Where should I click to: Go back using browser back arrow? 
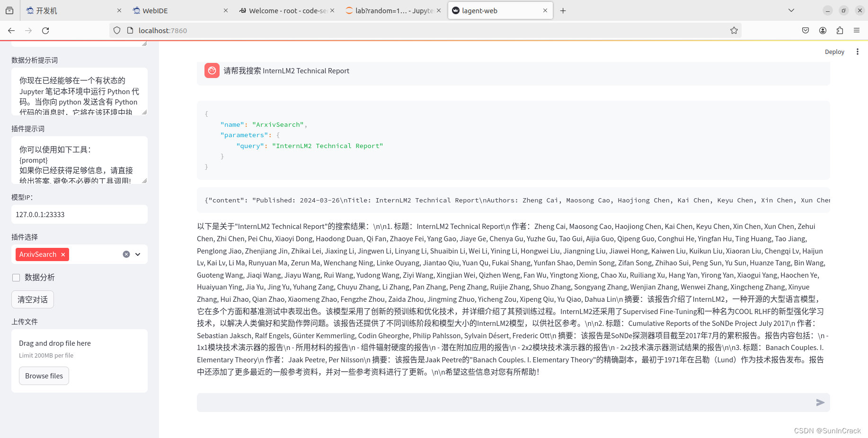point(11,30)
